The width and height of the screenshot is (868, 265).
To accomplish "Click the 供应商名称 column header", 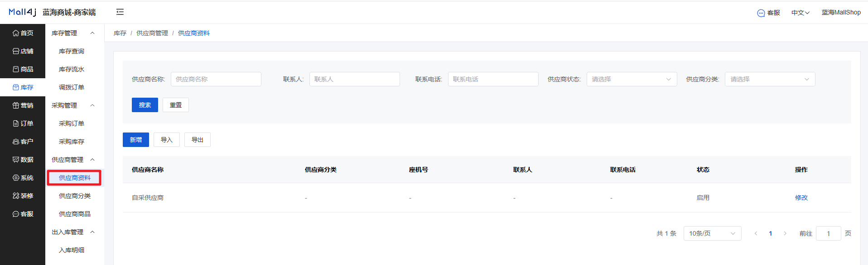I will (x=148, y=170).
